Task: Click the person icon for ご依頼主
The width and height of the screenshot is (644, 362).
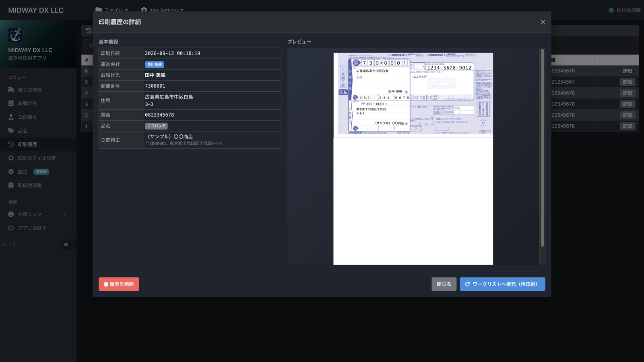Action: coord(11,117)
